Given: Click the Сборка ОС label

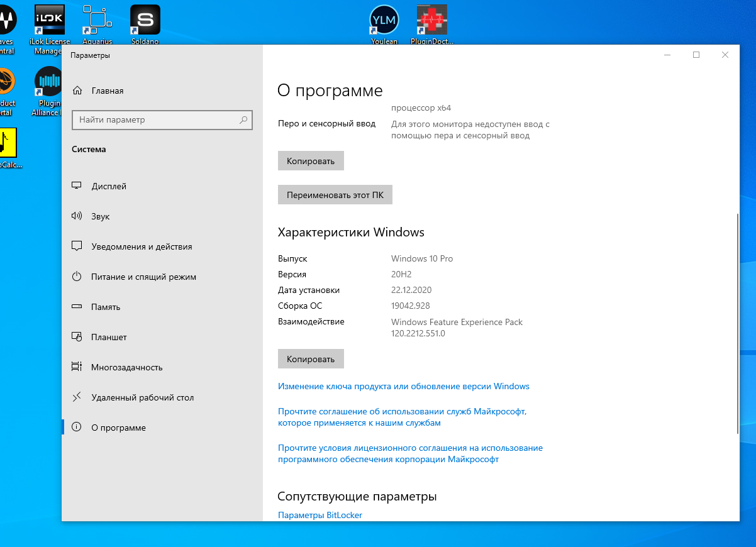Looking at the screenshot, I should click(300, 306).
